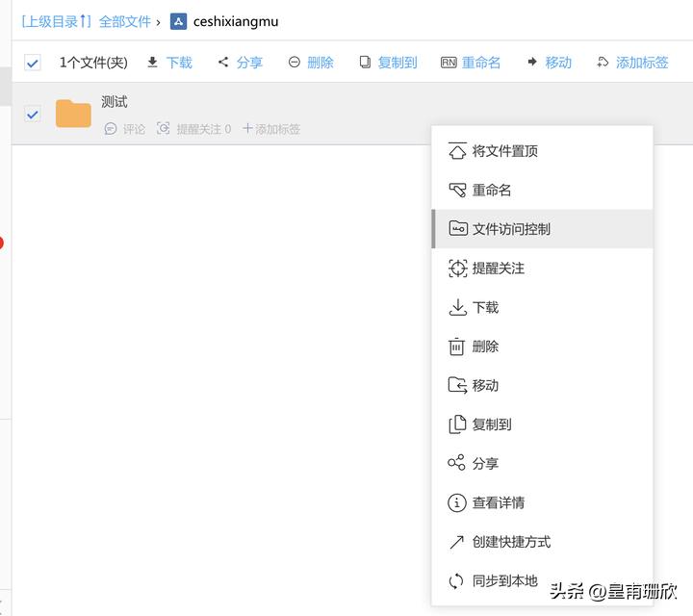The width and height of the screenshot is (693, 616).
Task: Click the folder name 测试
Action: [x=115, y=102]
